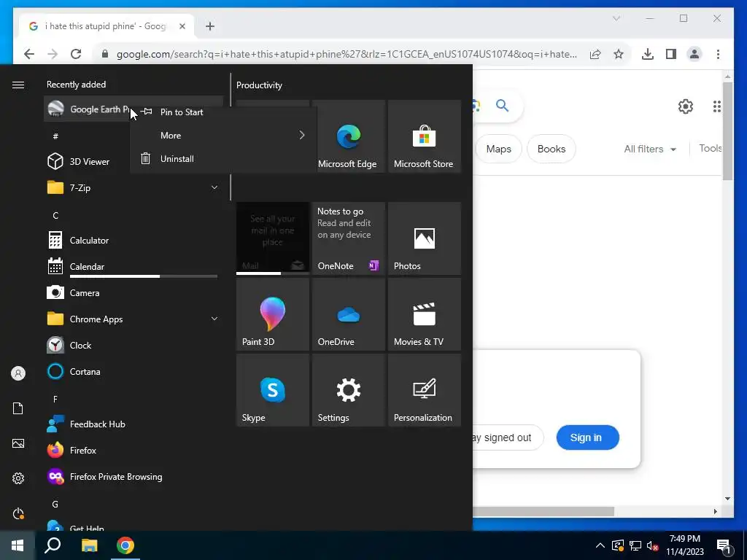Click the Sign in button
The image size is (747, 560).
(x=587, y=437)
